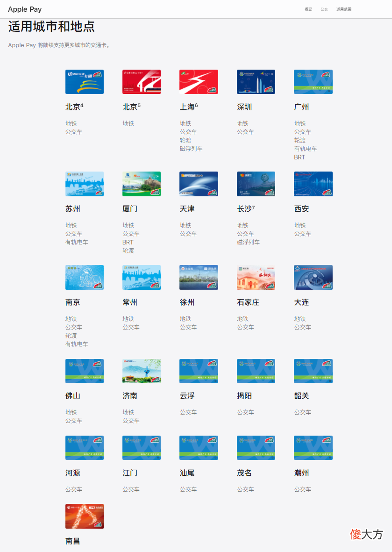The width and height of the screenshot is (392, 552).
Task: Click the 南昌 city name
Action: tap(73, 541)
